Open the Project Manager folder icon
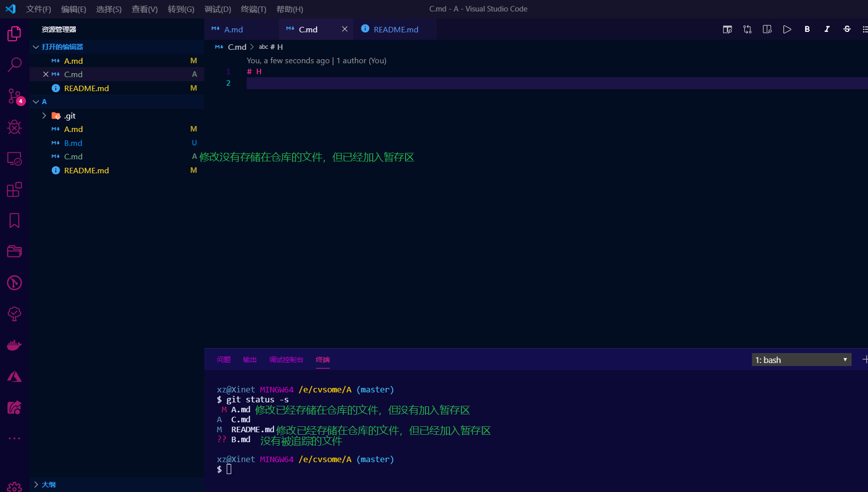Viewport: 868px width, 492px height. pyautogui.click(x=14, y=251)
